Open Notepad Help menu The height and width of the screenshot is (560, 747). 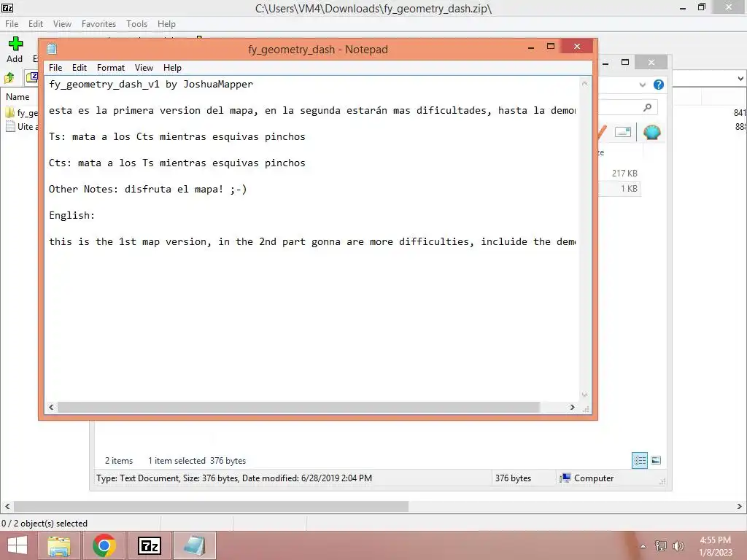pyautogui.click(x=172, y=68)
